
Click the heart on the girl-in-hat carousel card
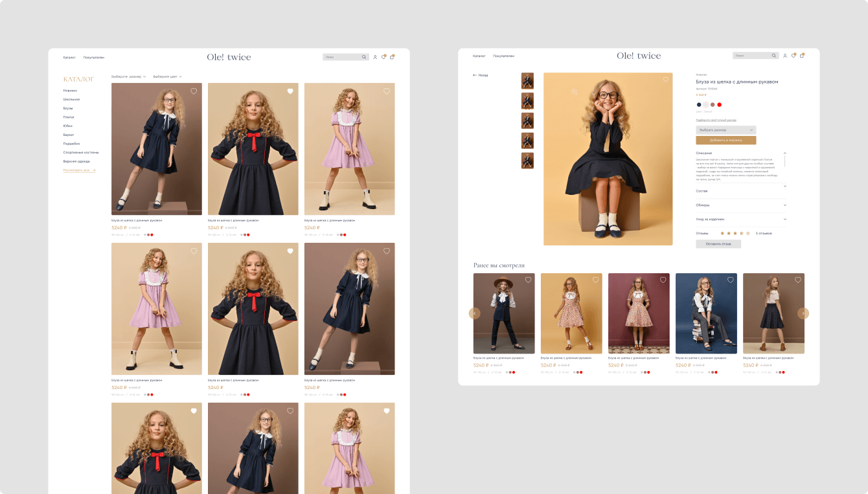[528, 280]
